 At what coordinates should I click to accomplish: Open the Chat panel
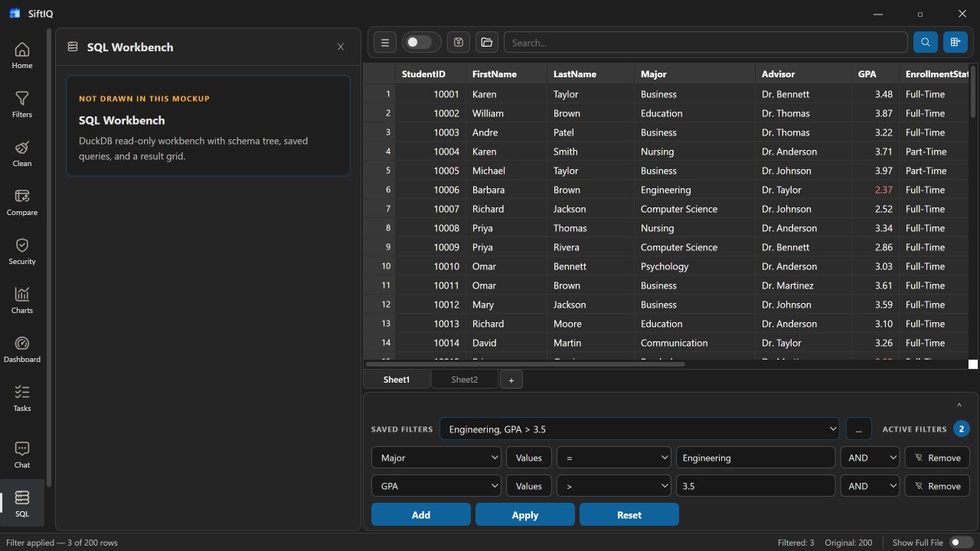[x=22, y=455]
